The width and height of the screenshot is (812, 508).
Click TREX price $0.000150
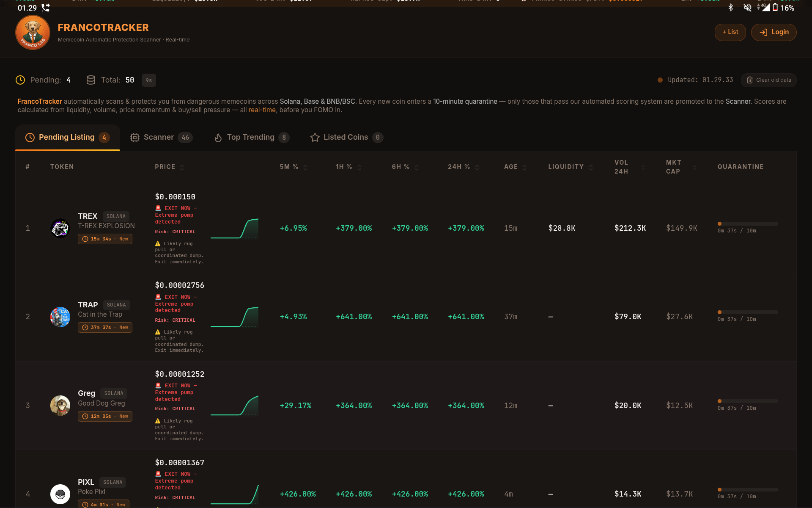pyautogui.click(x=175, y=197)
